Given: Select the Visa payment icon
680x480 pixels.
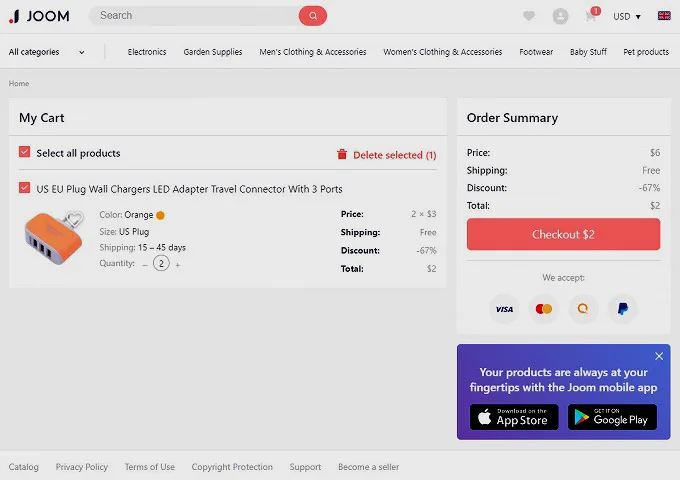Looking at the screenshot, I should (x=504, y=309).
